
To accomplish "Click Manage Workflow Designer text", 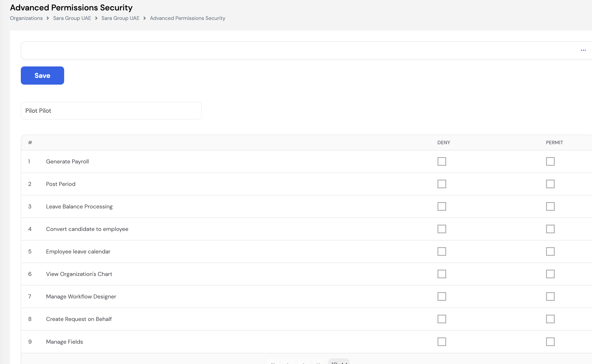I will pos(81,297).
